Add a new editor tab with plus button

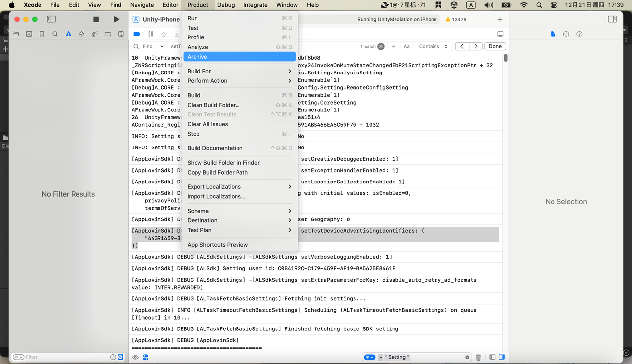pyautogui.click(x=500, y=19)
